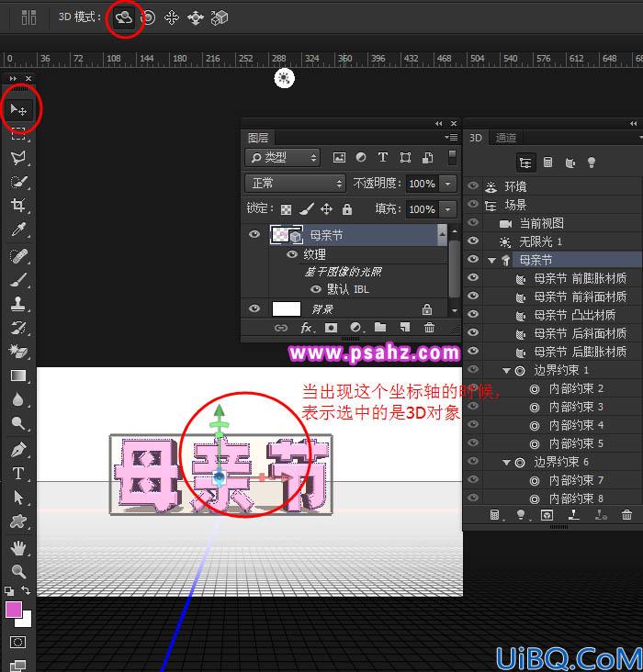643x672 pixels.
Task: Hide the 母亲节 layer visibility
Action: 254,234
